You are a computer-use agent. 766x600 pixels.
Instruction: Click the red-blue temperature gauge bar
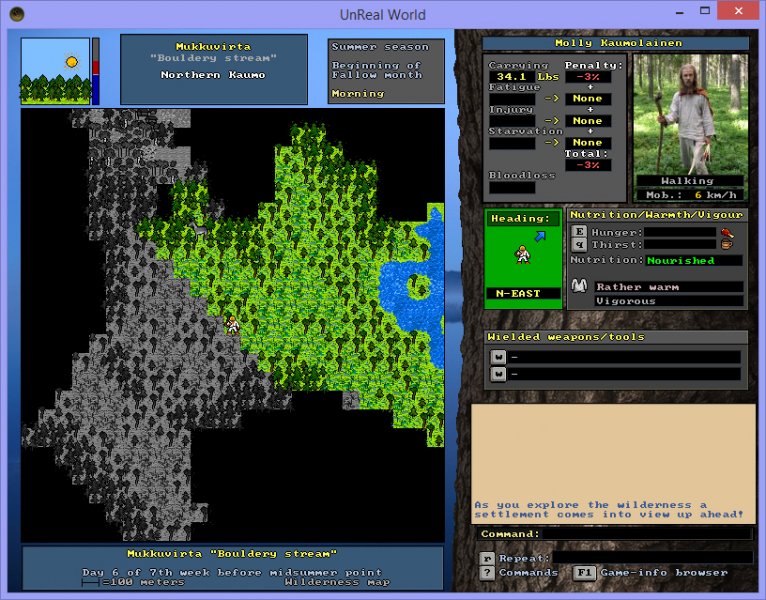(96, 71)
